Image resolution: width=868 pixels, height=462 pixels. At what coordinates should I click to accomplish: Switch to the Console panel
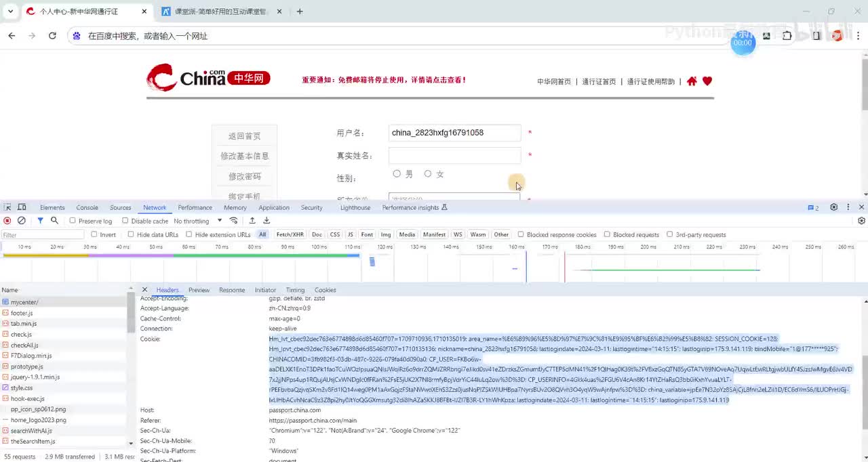click(x=87, y=207)
